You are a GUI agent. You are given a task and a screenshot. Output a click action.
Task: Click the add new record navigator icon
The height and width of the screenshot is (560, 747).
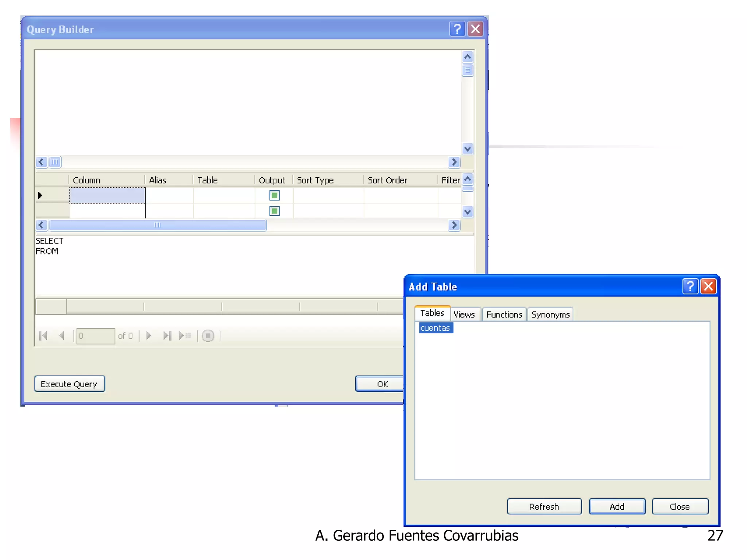click(x=185, y=336)
